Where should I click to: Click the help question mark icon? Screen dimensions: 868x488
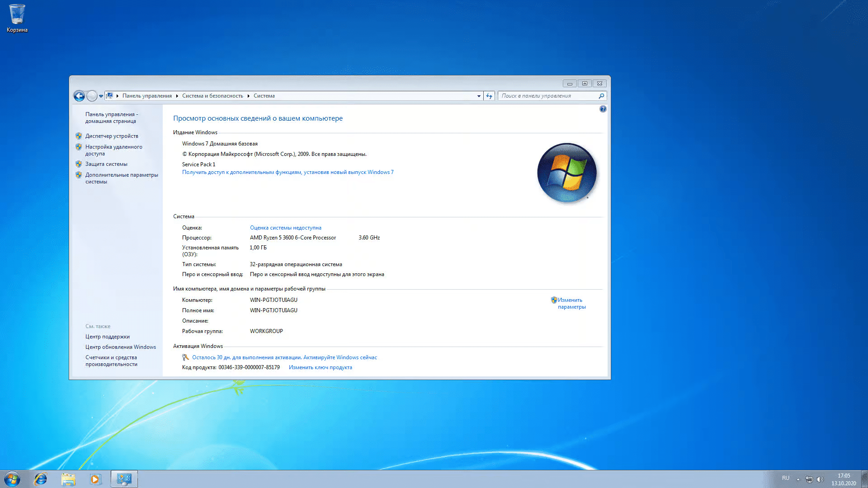click(603, 109)
